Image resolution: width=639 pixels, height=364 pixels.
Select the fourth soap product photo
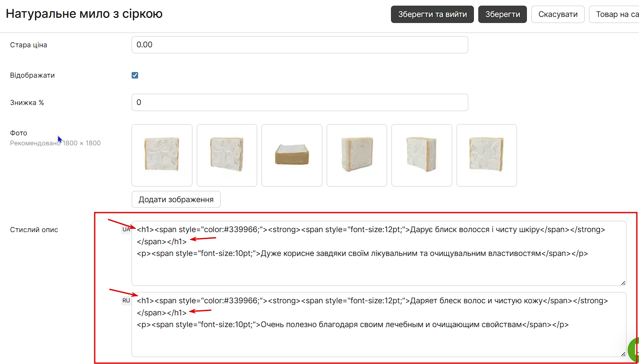coord(357,155)
